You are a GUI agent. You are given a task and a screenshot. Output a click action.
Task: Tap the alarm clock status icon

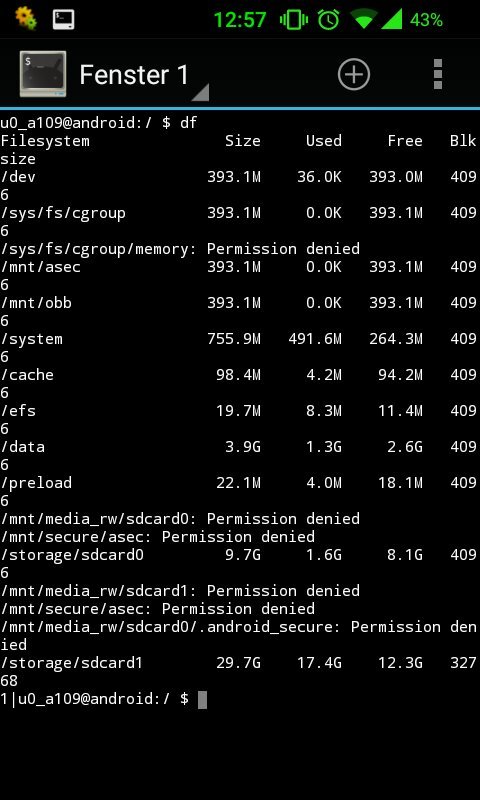(328, 19)
